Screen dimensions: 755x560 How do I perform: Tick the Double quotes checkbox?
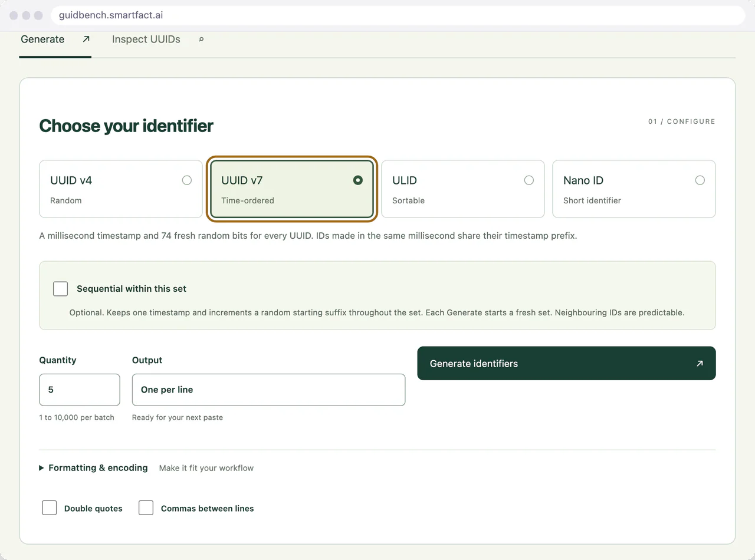[x=50, y=508]
